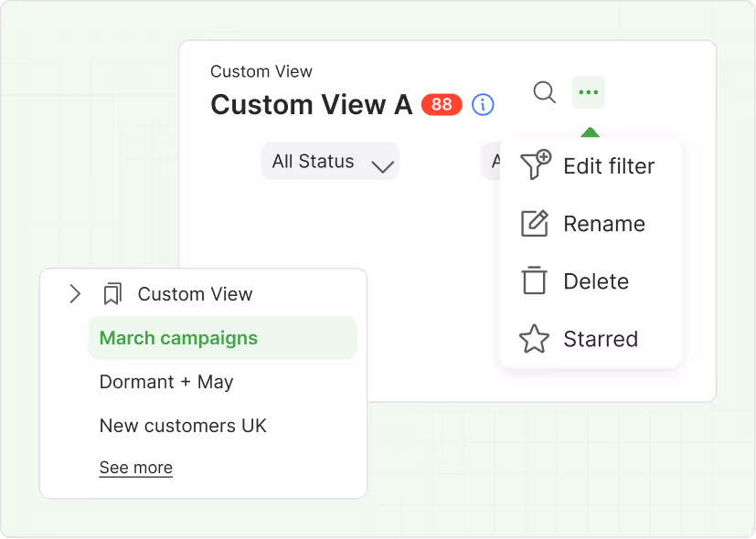Open the partially hidden dropdown beside All Status

pos(491,162)
